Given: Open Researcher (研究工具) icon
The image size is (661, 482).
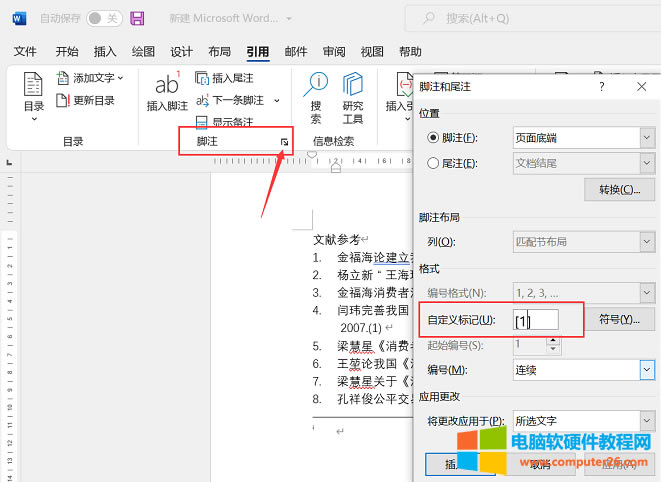Looking at the screenshot, I should [x=353, y=95].
